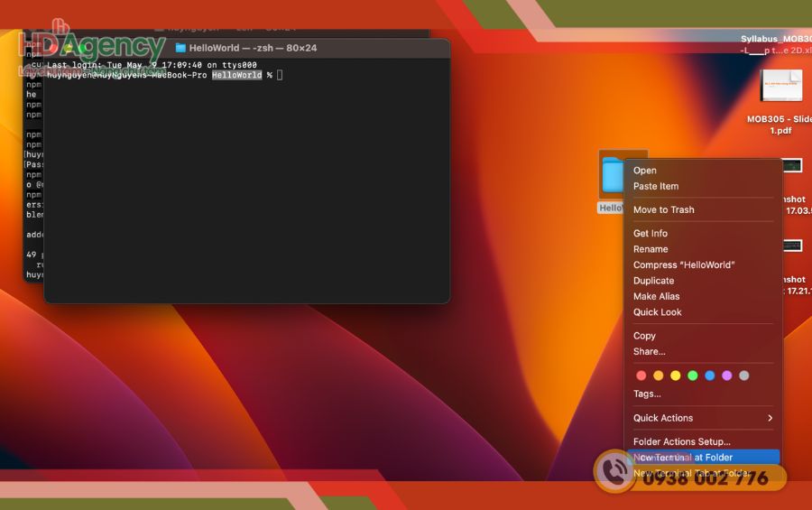Select Move to Trash
812x510 pixels.
click(664, 210)
